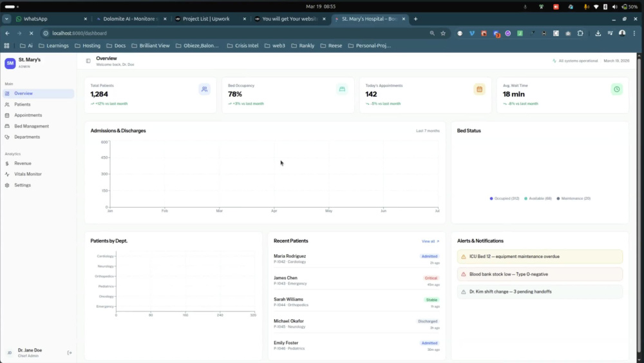Switch to the Dolomite AI tab
644x363 pixels.
pyautogui.click(x=131, y=19)
